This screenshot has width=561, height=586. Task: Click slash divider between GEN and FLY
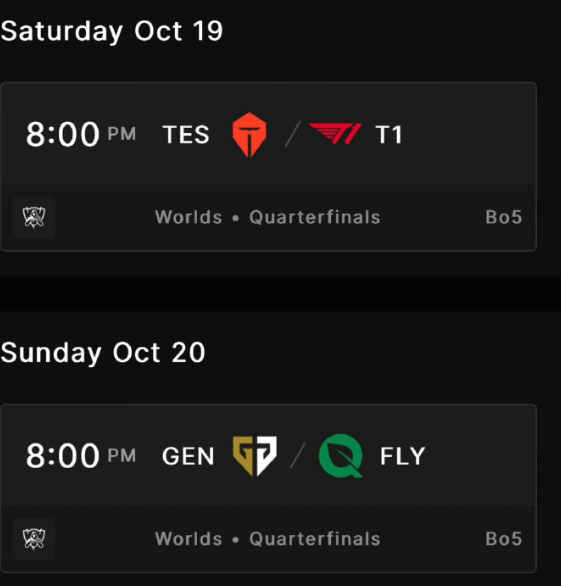pyautogui.click(x=298, y=456)
